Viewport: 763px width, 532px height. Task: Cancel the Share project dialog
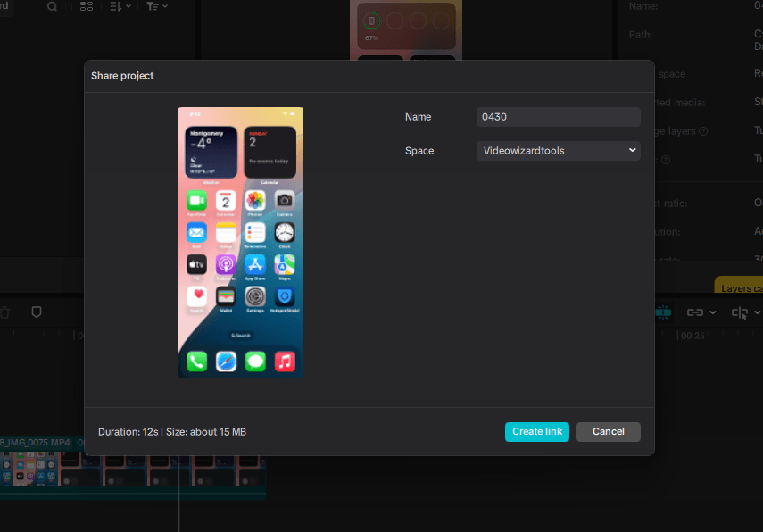coord(609,432)
